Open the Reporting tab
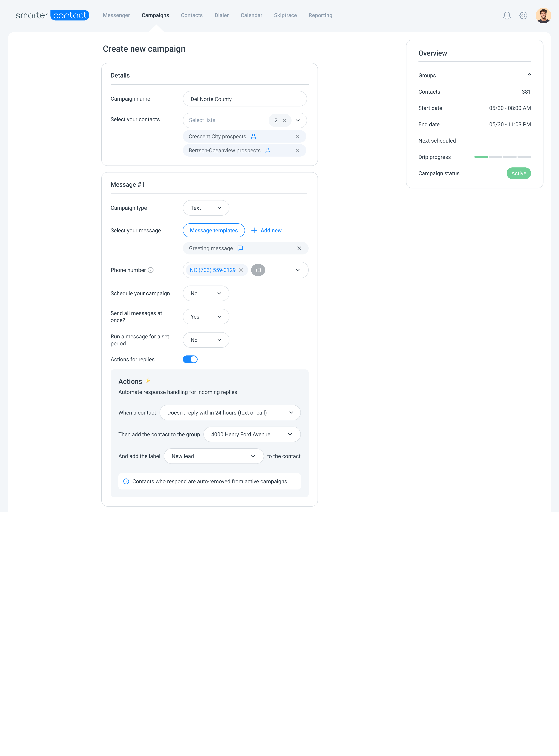This screenshot has width=559, height=756. 320,15
